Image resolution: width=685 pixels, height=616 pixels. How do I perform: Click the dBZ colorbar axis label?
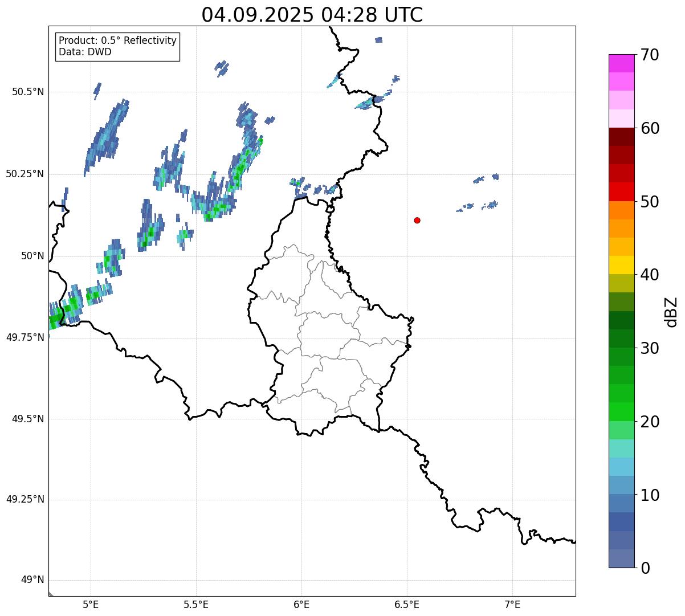pos(671,311)
